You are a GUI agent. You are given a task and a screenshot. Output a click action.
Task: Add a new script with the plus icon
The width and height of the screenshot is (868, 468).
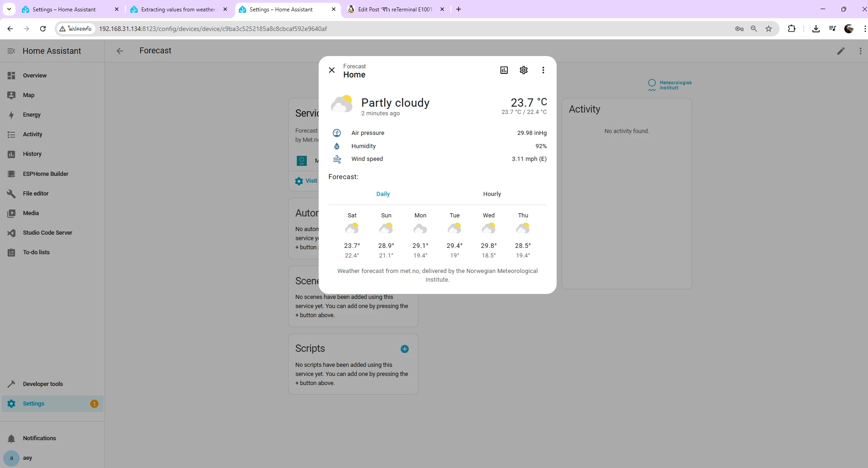click(404, 349)
